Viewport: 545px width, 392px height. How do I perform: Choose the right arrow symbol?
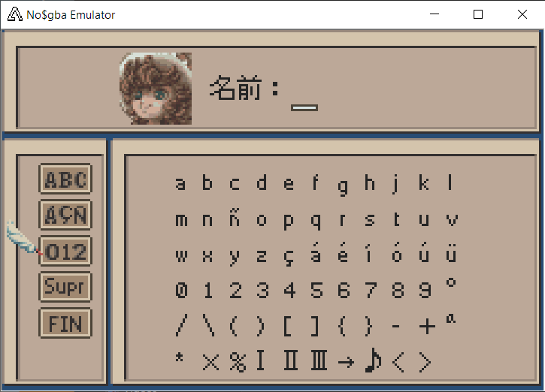[345, 362]
